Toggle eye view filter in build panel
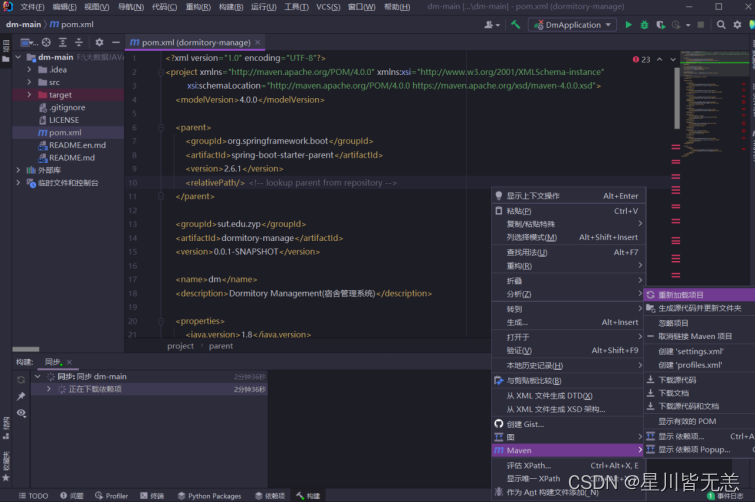 tap(21, 413)
